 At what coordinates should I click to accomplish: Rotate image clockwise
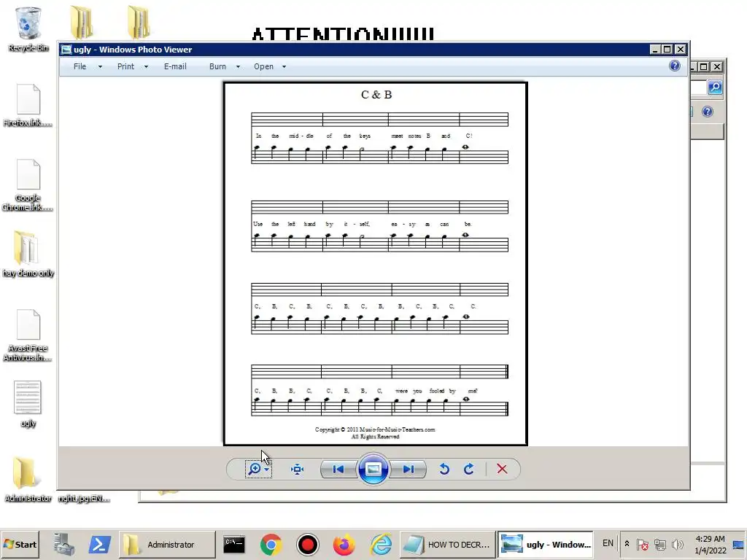[469, 469]
